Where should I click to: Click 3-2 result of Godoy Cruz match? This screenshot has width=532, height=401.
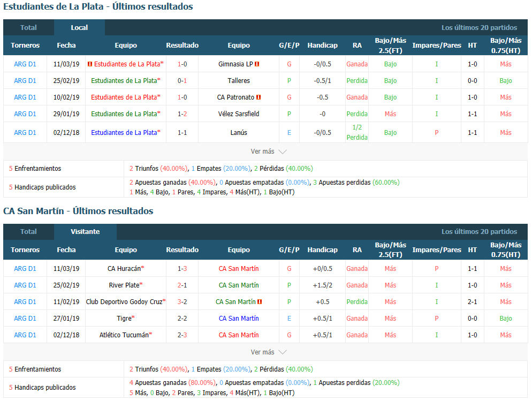point(182,302)
